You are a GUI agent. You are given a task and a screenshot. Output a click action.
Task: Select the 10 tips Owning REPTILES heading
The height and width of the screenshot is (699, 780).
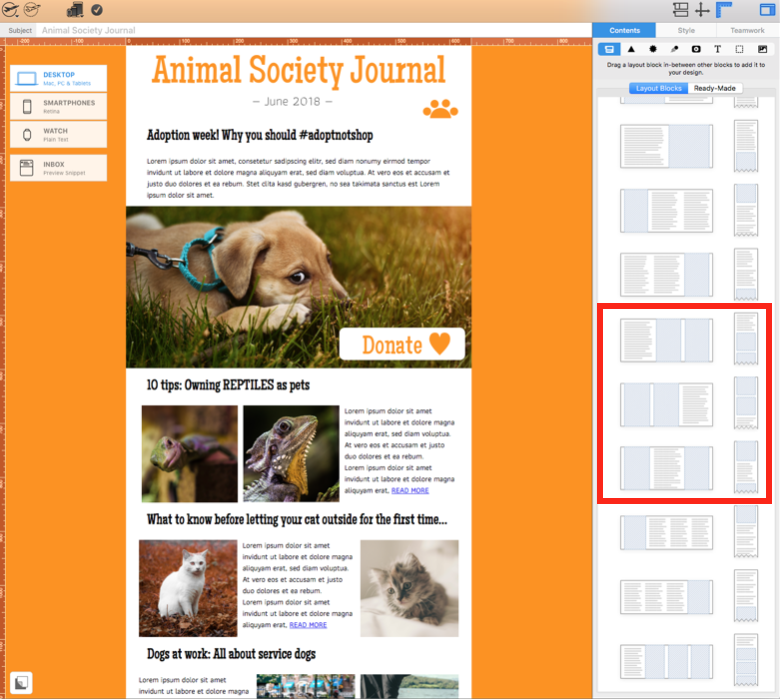(x=228, y=385)
